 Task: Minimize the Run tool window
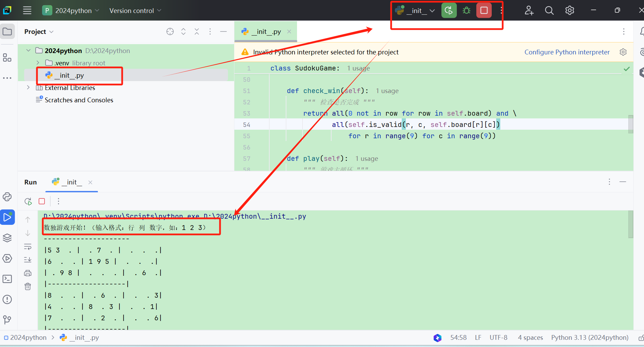coord(623,182)
